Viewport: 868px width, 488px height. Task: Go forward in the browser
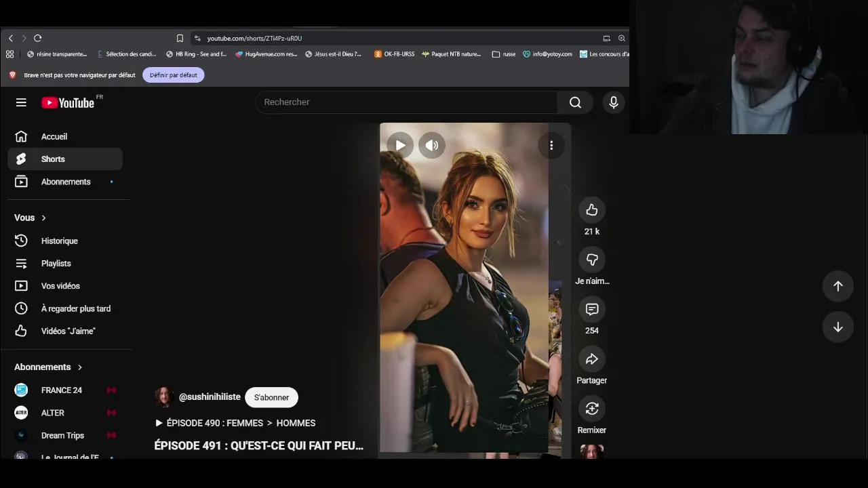click(x=24, y=39)
